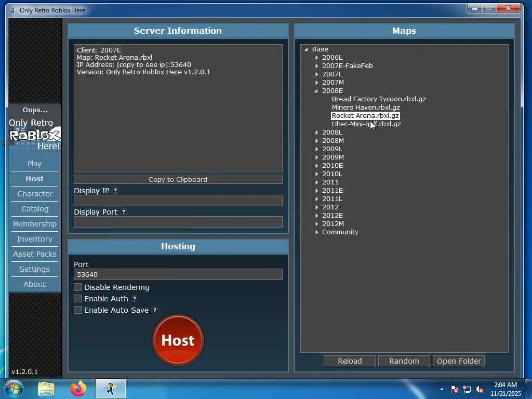Click the Open Folder button
Image resolution: width=532 pixels, height=399 pixels.
tap(459, 361)
